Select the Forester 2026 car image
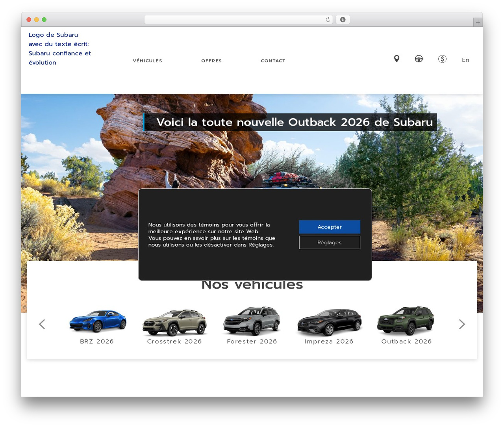Viewport: 504px width, 427px height. [x=252, y=321]
